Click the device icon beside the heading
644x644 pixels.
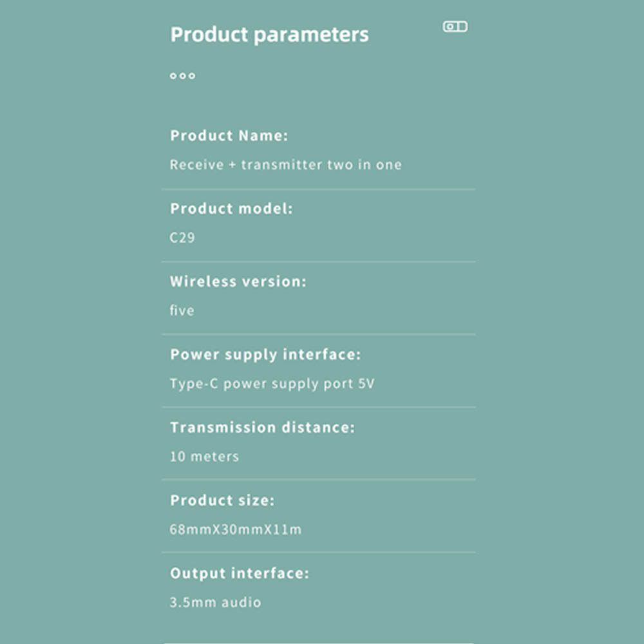[x=455, y=26]
